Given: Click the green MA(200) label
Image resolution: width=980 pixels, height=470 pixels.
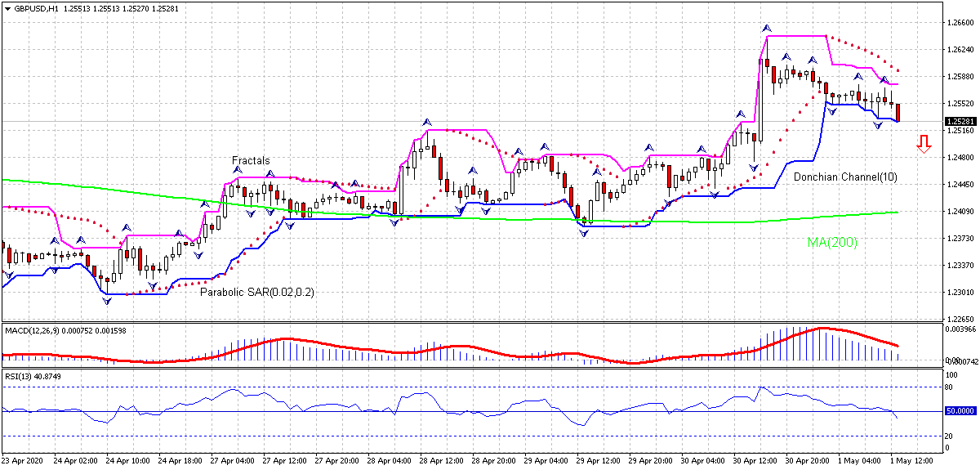Looking at the screenshot, I should tap(832, 242).
